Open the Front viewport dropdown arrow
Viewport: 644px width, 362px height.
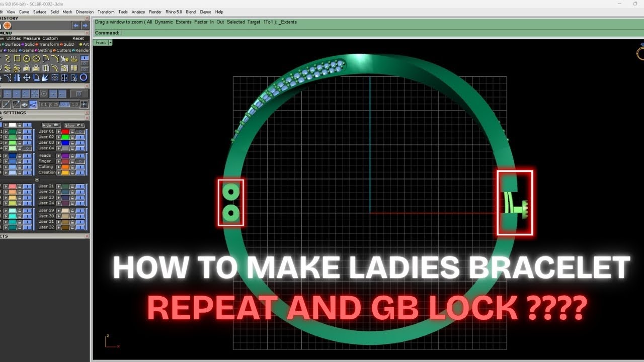(110, 43)
